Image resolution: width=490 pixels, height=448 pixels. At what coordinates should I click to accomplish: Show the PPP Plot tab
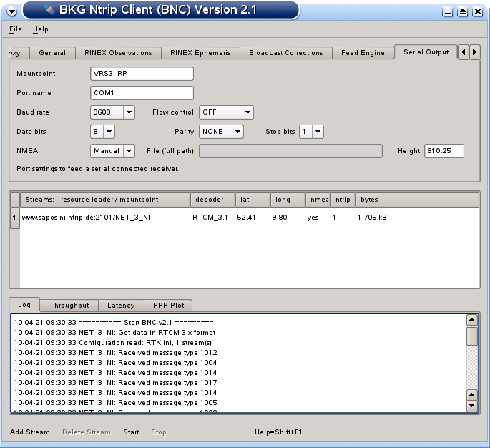click(167, 306)
